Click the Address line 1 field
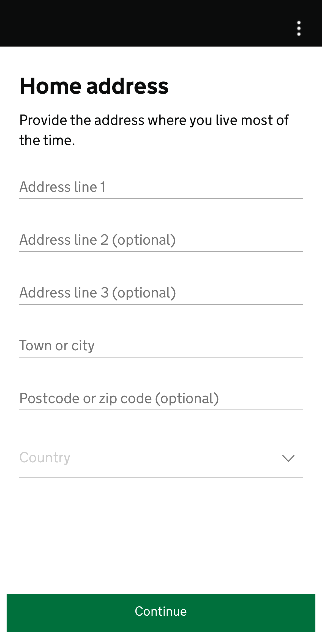The height and width of the screenshot is (644, 322). pyautogui.click(x=161, y=187)
